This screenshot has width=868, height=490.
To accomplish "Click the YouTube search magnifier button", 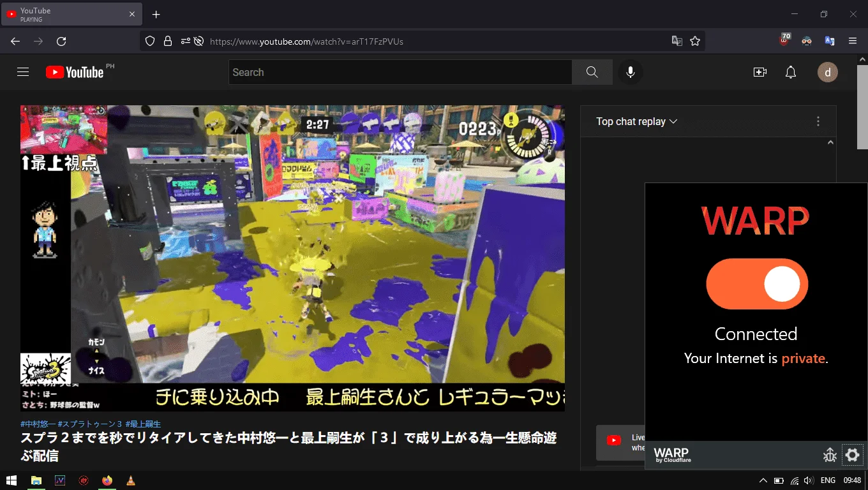I will tap(592, 72).
